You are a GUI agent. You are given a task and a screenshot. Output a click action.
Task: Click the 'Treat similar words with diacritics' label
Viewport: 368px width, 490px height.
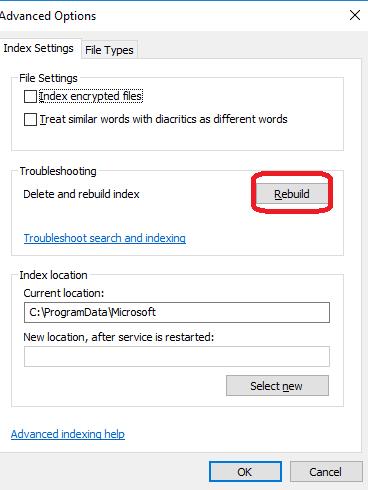point(164,119)
